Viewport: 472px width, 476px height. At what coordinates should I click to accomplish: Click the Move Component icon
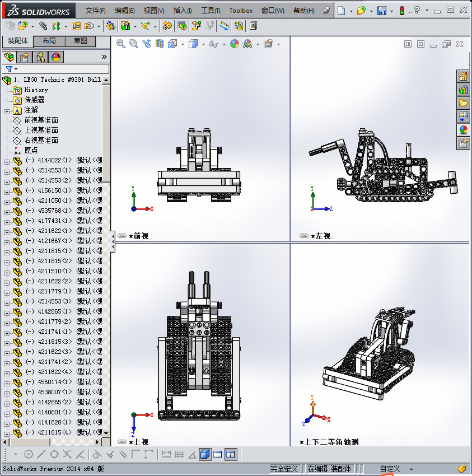[89, 26]
